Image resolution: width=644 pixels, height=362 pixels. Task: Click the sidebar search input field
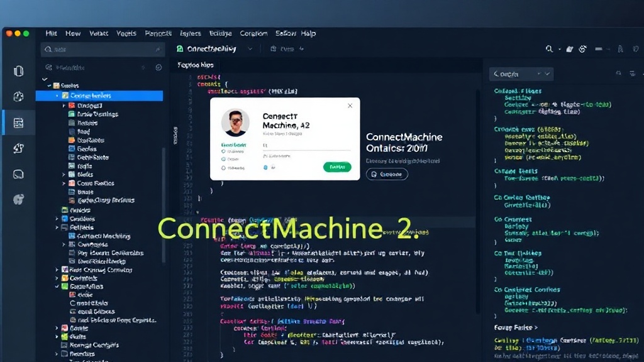[x=103, y=49]
